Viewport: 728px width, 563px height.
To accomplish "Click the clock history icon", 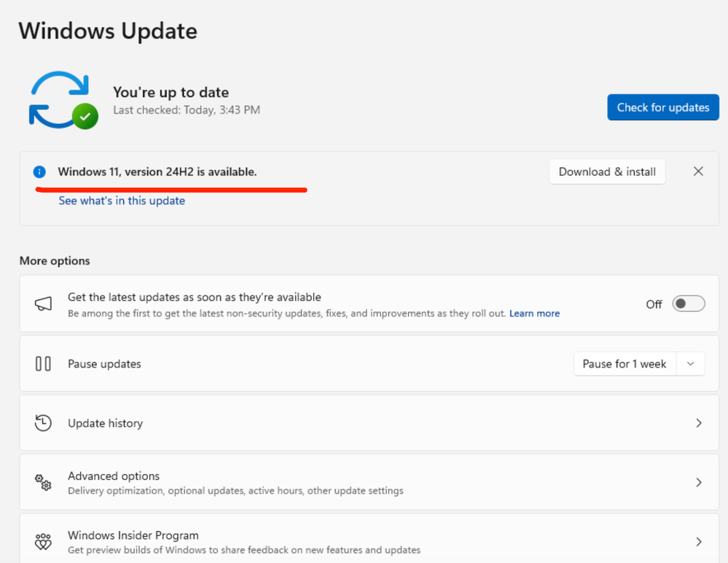I will pos(43,423).
